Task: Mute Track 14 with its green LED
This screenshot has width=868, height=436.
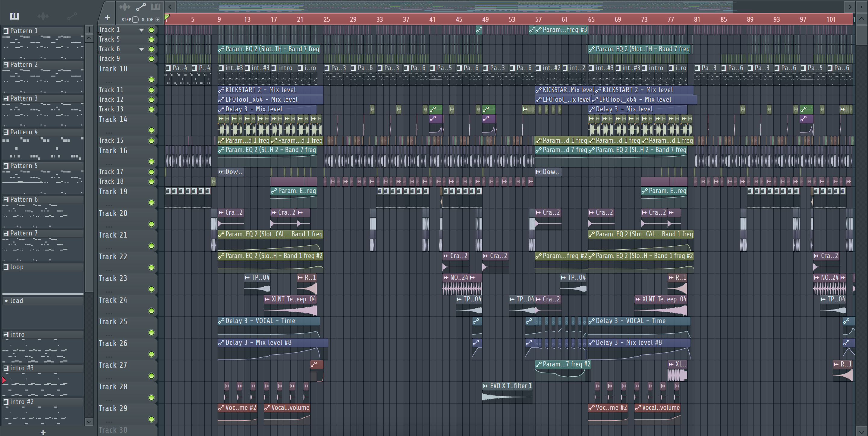Action: click(152, 130)
